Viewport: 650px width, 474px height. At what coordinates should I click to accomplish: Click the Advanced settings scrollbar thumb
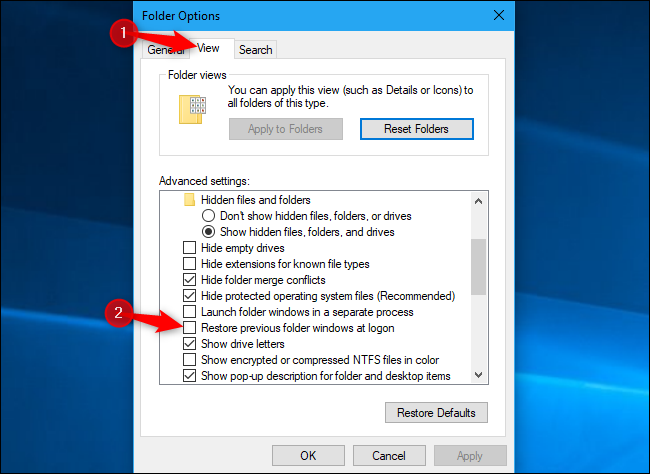(x=478, y=267)
